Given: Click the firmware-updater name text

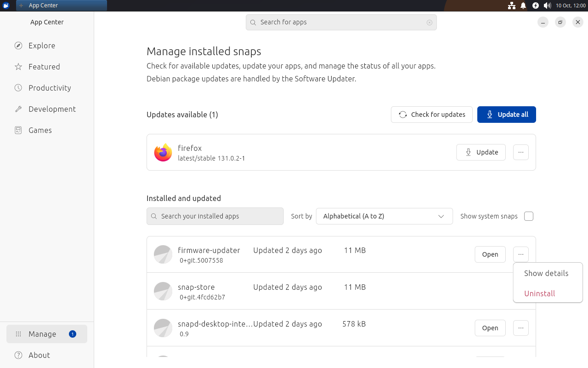Looking at the screenshot, I should click(209, 250).
